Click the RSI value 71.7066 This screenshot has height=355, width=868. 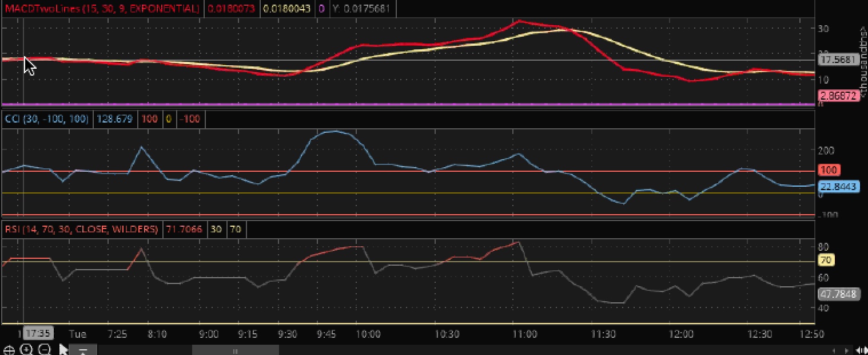[x=184, y=229]
